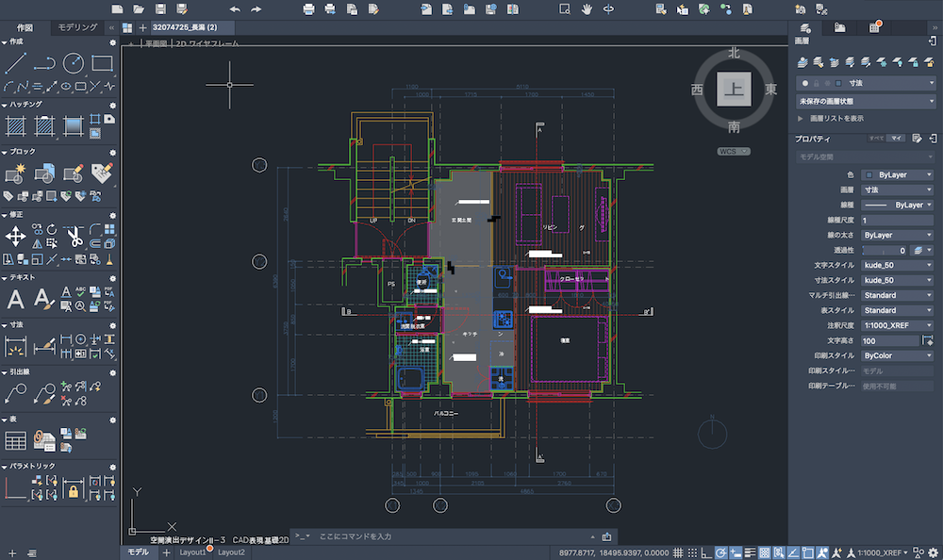Open the 色 ByLayer color dropdown
This screenshot has width=943, height=560.
[x=898, y=174]
